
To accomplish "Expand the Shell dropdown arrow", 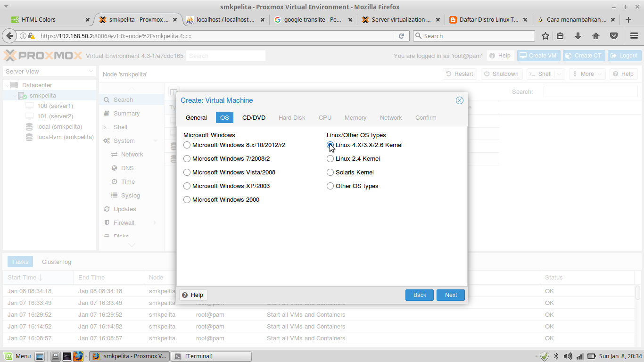I will [x=560, y=74].
